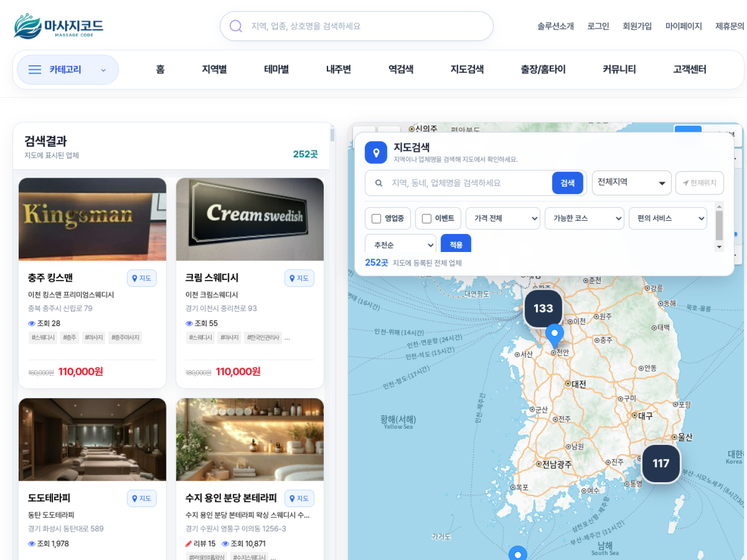Click the eye icon next to 조회 10,871
747x560 pixels.
coord(225,543)
